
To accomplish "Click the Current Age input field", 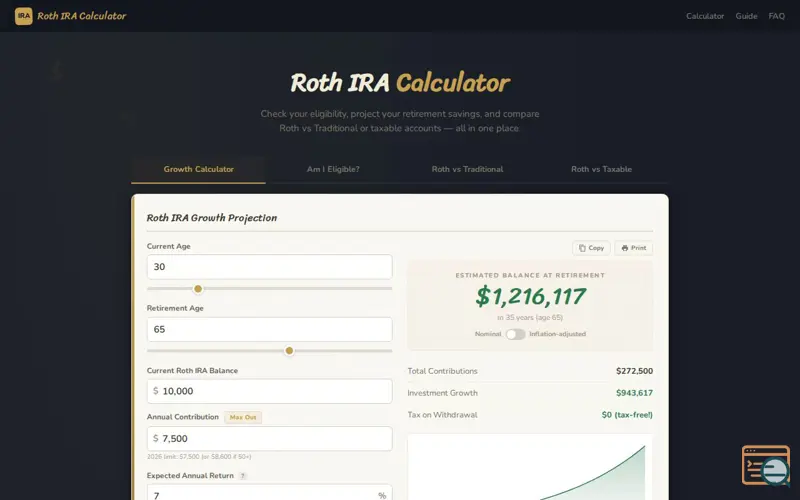I will [x=269, y=267].
